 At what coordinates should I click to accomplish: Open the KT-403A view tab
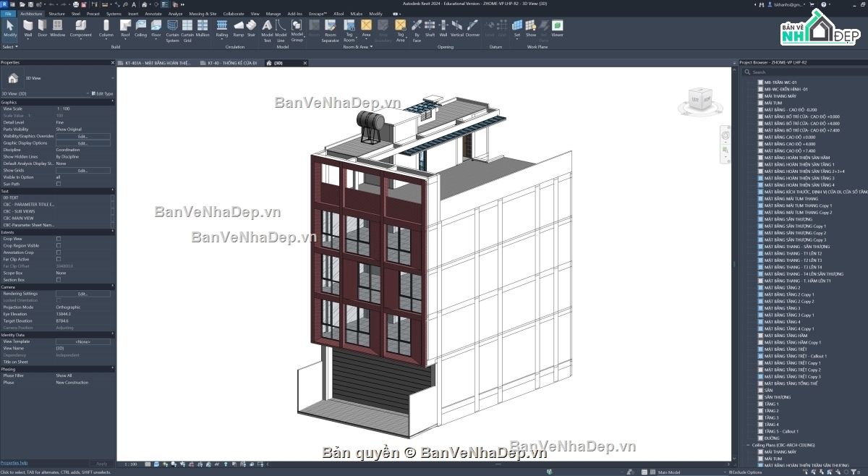(x=157, y=63)
